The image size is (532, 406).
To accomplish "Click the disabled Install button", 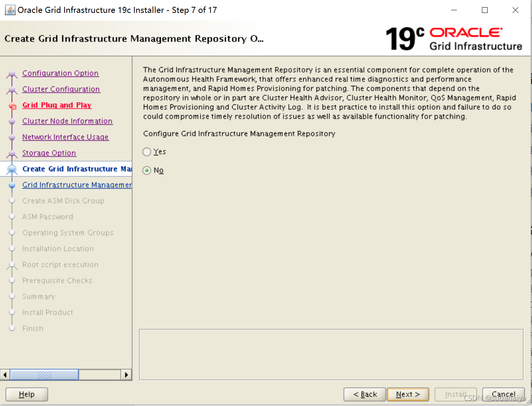I will coord(456,394).
